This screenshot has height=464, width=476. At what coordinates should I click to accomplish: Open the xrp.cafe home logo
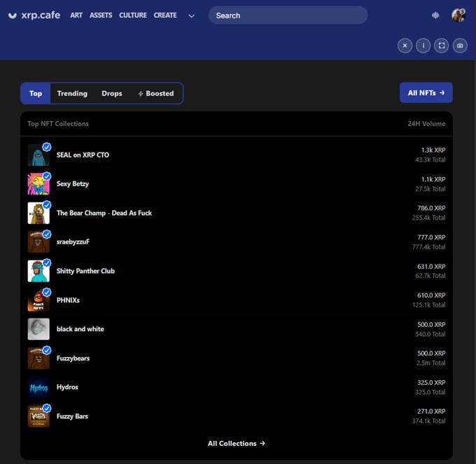(x=34, y=15)
